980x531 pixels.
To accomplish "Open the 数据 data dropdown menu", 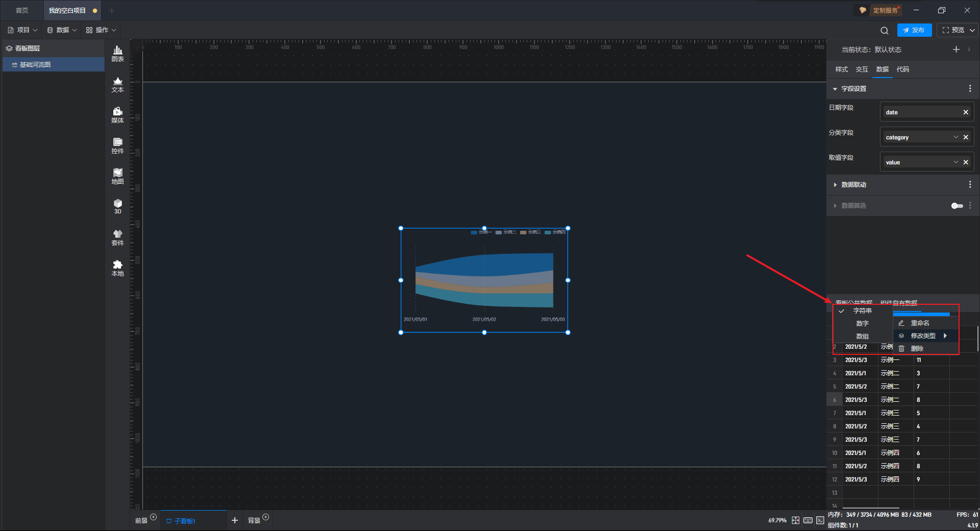I will pos(62,30).
